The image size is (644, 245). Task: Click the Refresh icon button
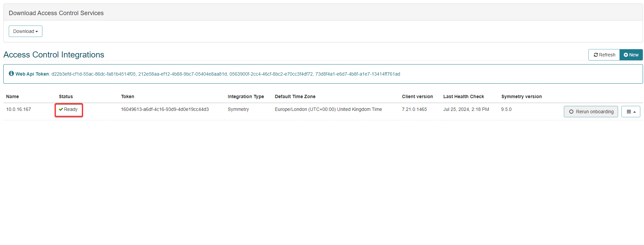(596, 55)
